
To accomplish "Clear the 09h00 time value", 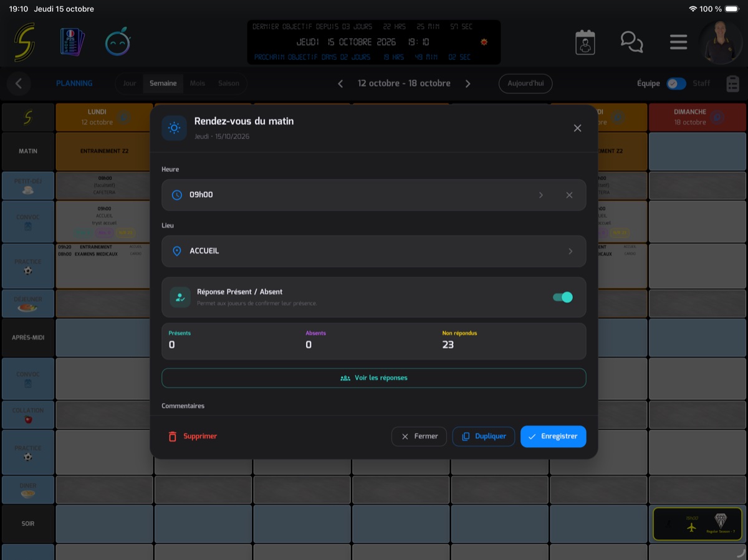I will pyautogui.click(x=569, y=195).
